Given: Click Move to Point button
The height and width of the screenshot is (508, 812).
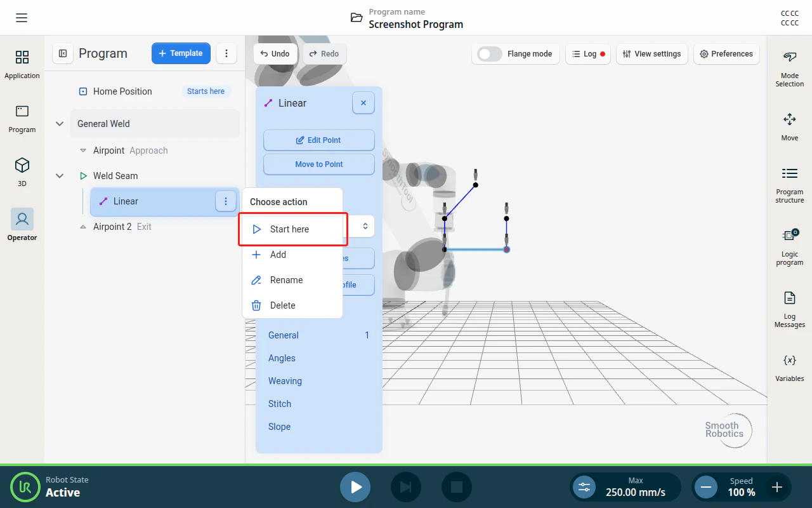Looking at the screenshot, I should (319, 164).
